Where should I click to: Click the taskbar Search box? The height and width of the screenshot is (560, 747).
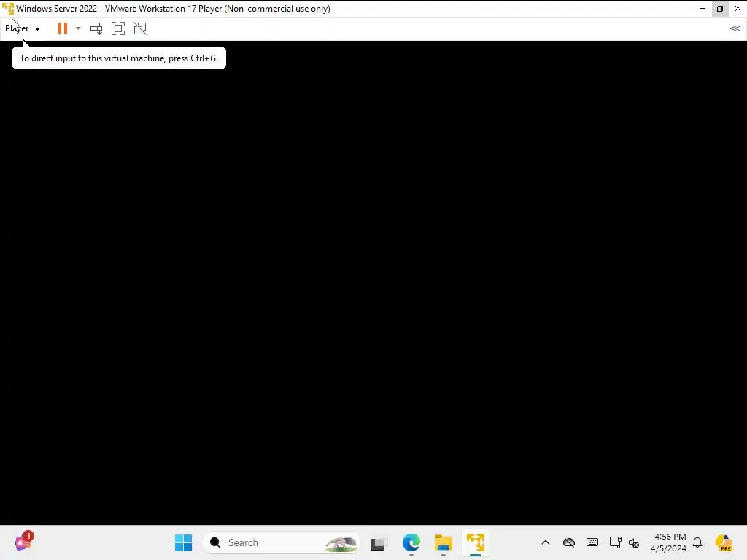[282, 542]
